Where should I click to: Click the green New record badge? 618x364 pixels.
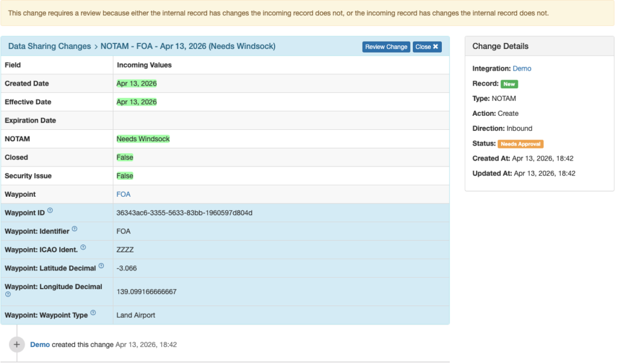click(509, 84)
